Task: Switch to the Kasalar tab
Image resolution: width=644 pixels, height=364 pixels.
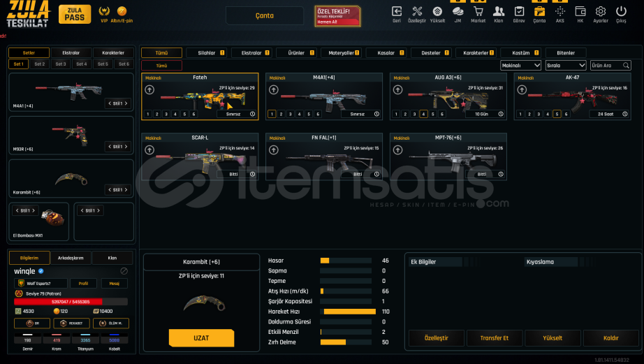Action: point(386,52)
